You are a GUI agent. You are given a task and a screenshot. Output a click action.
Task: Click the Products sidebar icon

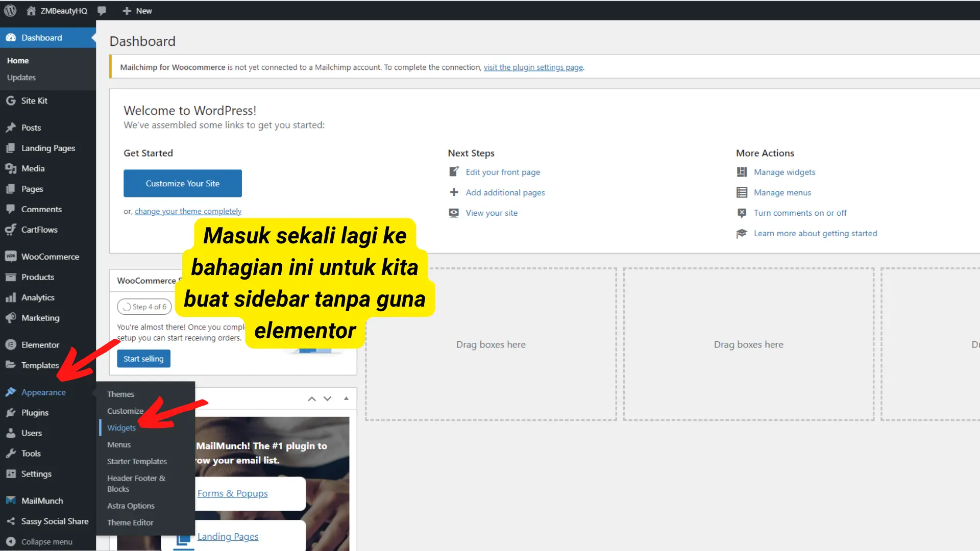pyautogui.click(x=11, y=277)
